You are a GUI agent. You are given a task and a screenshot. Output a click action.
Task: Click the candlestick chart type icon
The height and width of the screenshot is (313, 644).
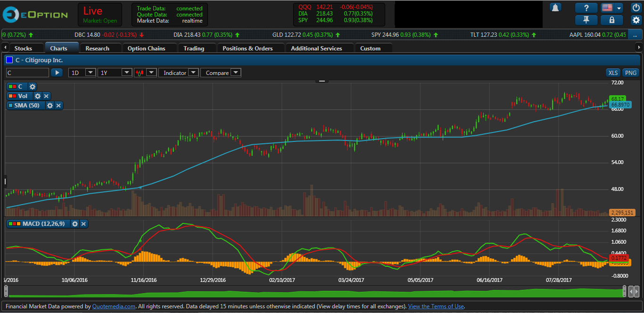140,73
